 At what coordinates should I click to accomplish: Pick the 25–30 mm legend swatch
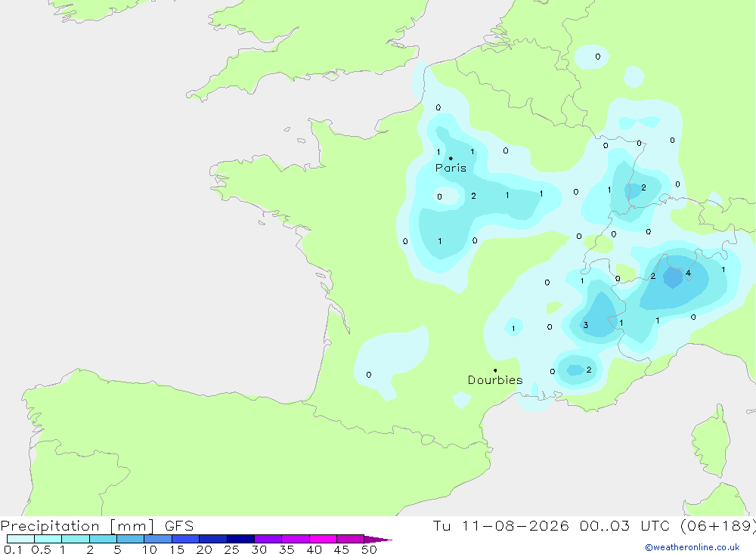[x=240, y=539]
